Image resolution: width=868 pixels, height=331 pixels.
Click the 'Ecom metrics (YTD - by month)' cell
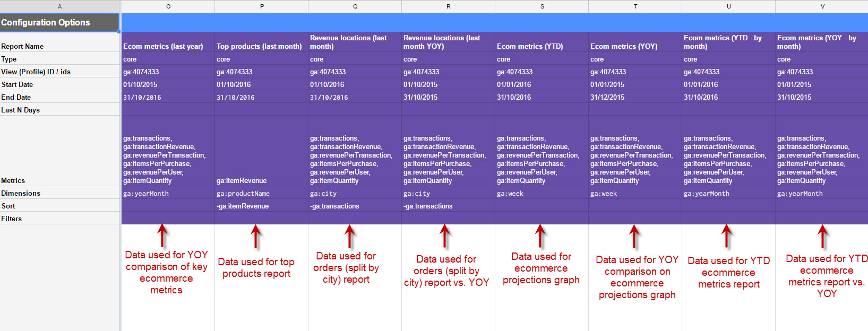(729, 42)
